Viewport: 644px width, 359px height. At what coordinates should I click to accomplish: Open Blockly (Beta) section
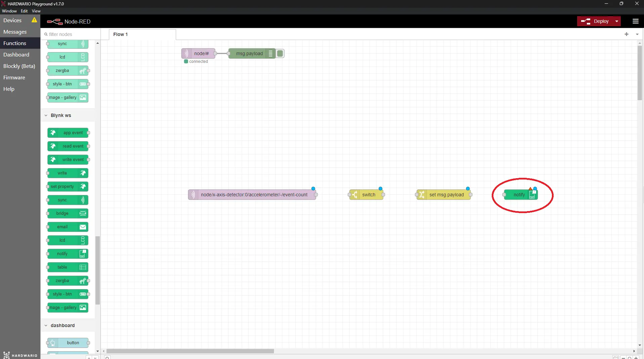pyautogui.click(x=19, y=66)
